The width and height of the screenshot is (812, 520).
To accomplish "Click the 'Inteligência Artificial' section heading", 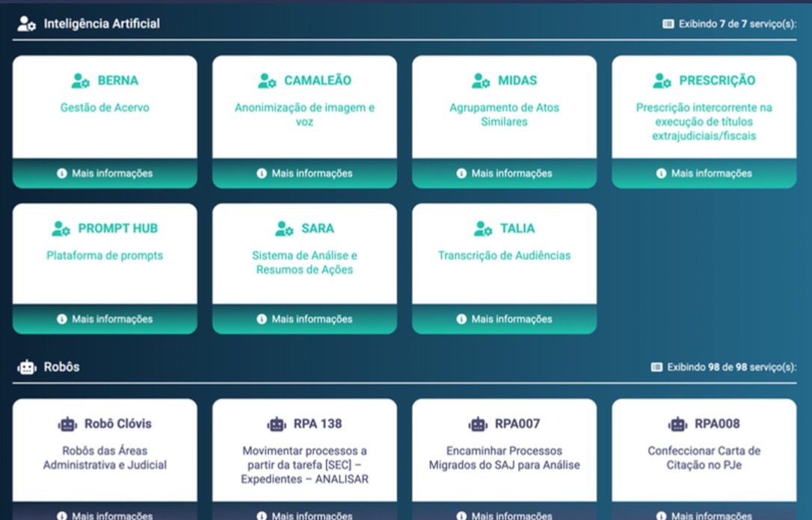I will (x=102, y=24).
